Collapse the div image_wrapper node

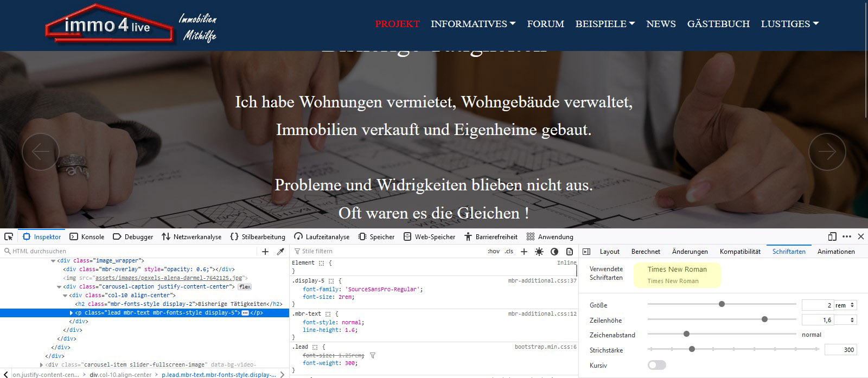(x=53, y=261)
